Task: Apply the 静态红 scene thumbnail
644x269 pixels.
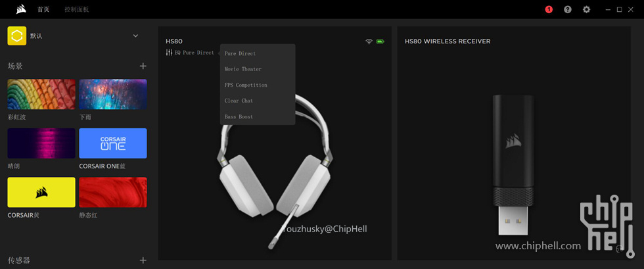Action: tap(113, 192)
